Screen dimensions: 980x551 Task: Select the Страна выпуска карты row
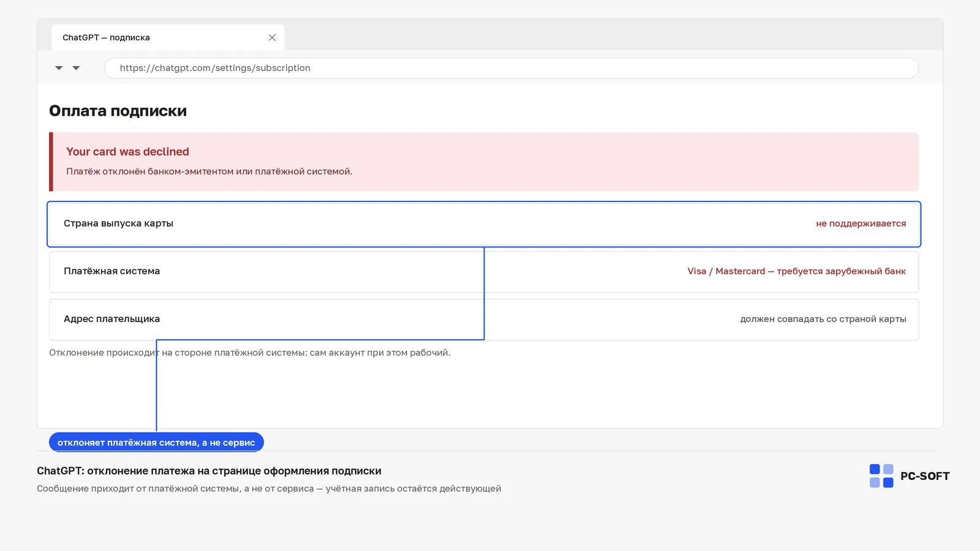tap(484, 224)
